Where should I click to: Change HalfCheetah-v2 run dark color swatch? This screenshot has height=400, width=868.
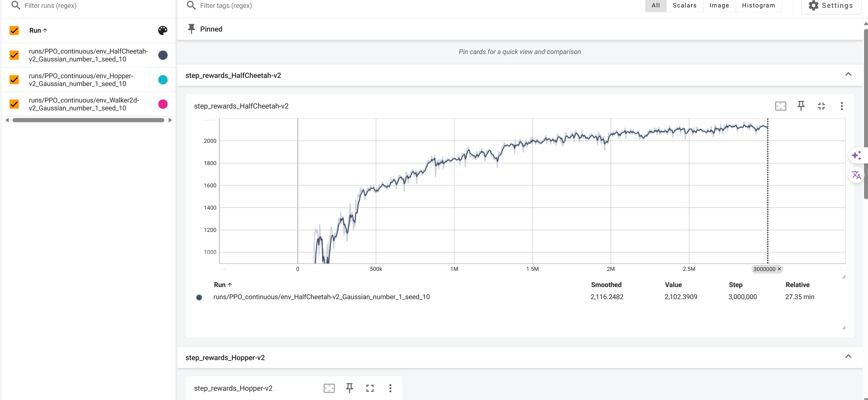tap(163, 55)
